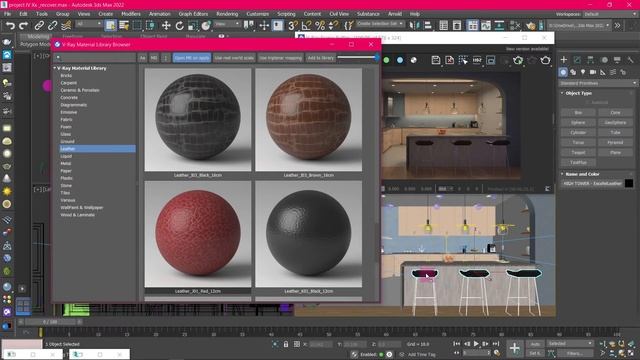Click the Save image icon in frame buffer
This screenshot has height=360, width=640.
click(436, 60)
